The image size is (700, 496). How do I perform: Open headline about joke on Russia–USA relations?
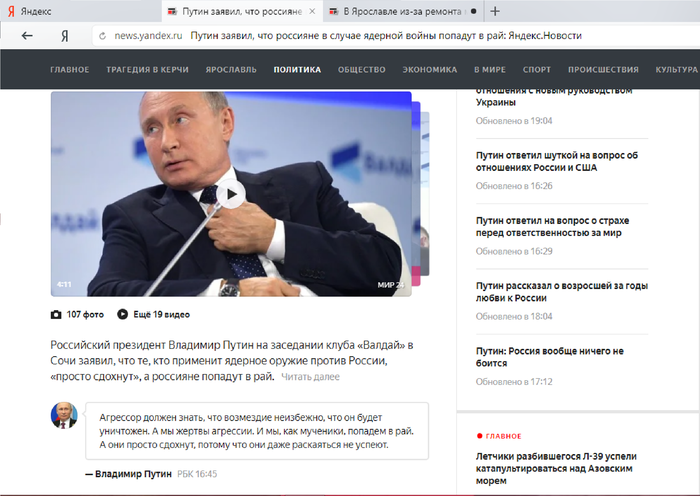click(556, 161)
